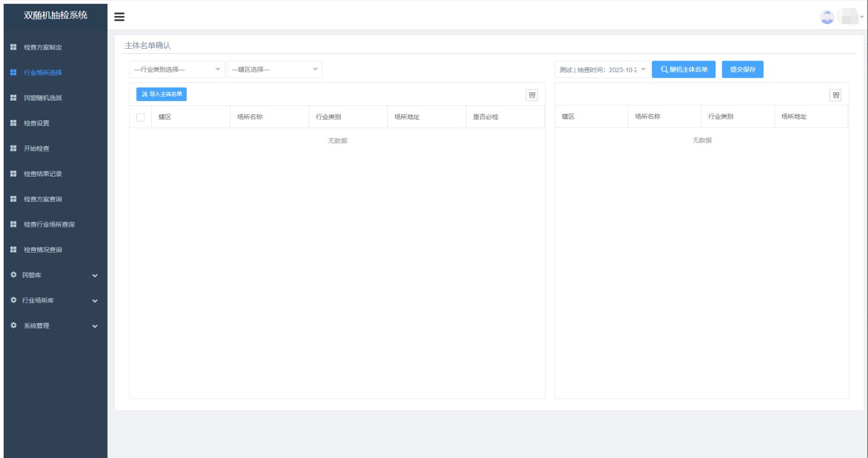868x458 pixels.
Task: Click column settings icon in left table
Action: coord(532,95)
